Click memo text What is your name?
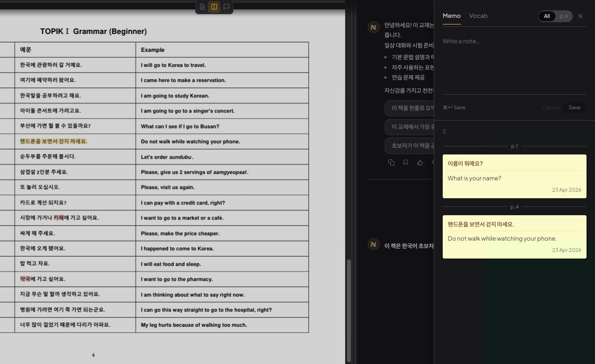Viewport: 595px width, 364px height. (x=474, y=178)
